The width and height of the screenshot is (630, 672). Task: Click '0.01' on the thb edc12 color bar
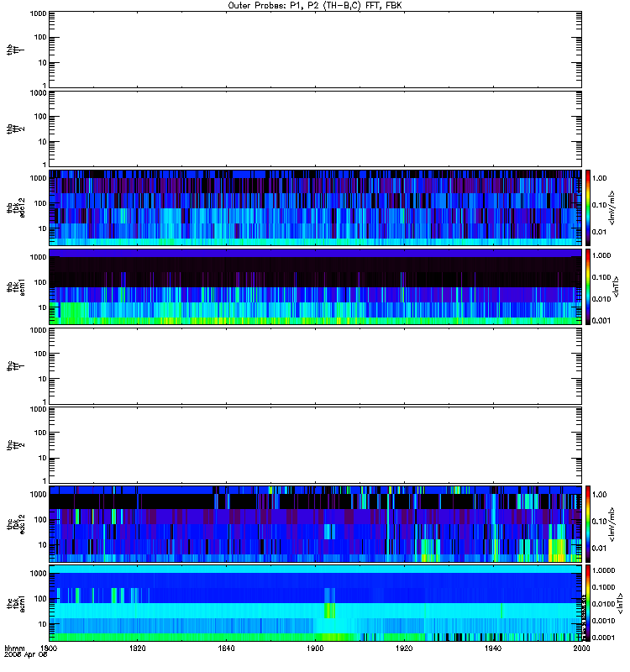click(600, 232)
